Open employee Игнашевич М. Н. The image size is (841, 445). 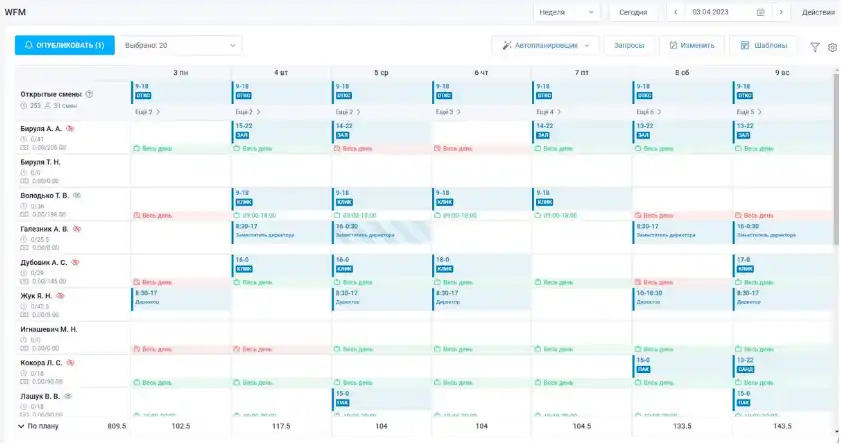pyautogui.click(x=49, y=330)
